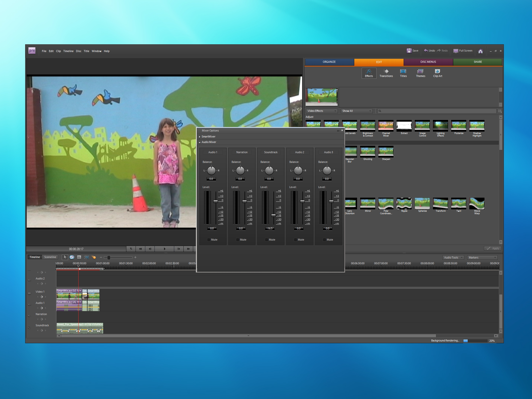The image size is (532, 399).
Task: Toggle the Audio 2 track speaker icon
Action: pos(29,280)
